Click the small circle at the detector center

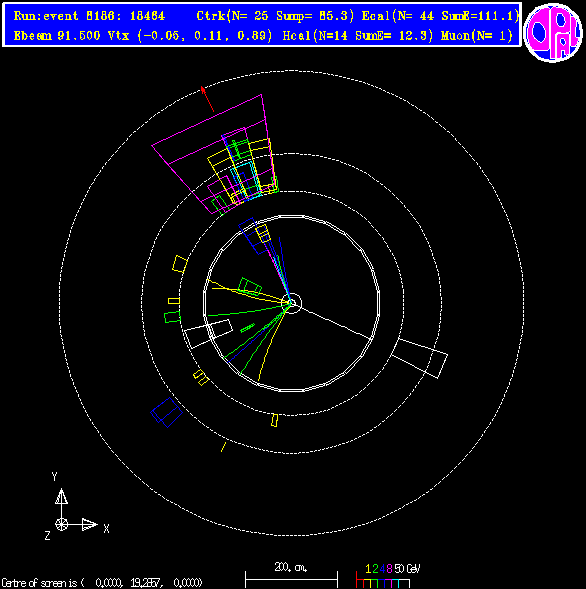click(291, 303)
